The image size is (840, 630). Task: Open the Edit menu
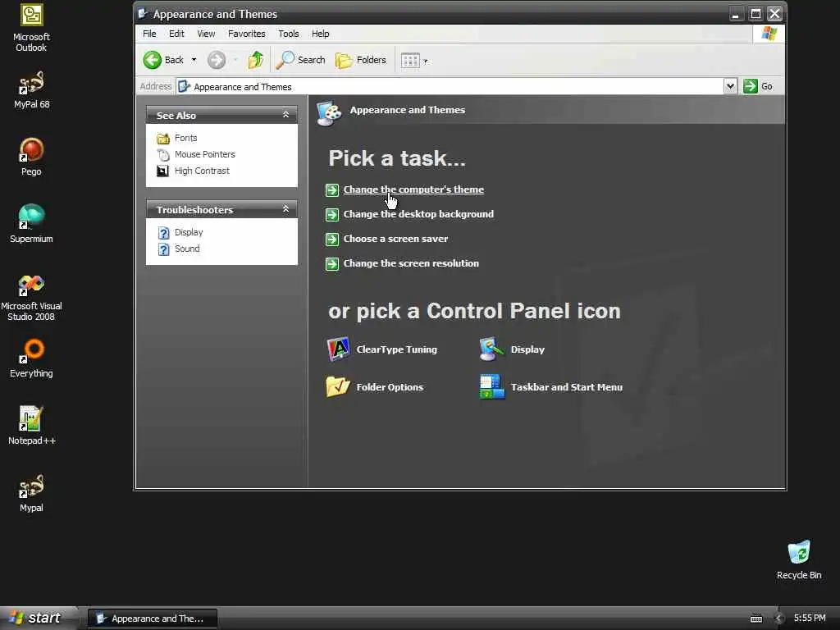click(176, 34)
